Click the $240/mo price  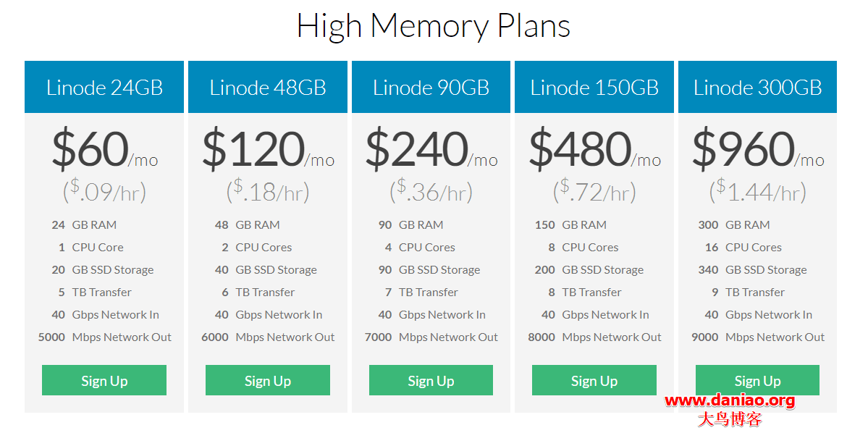[x=431, y=149]
